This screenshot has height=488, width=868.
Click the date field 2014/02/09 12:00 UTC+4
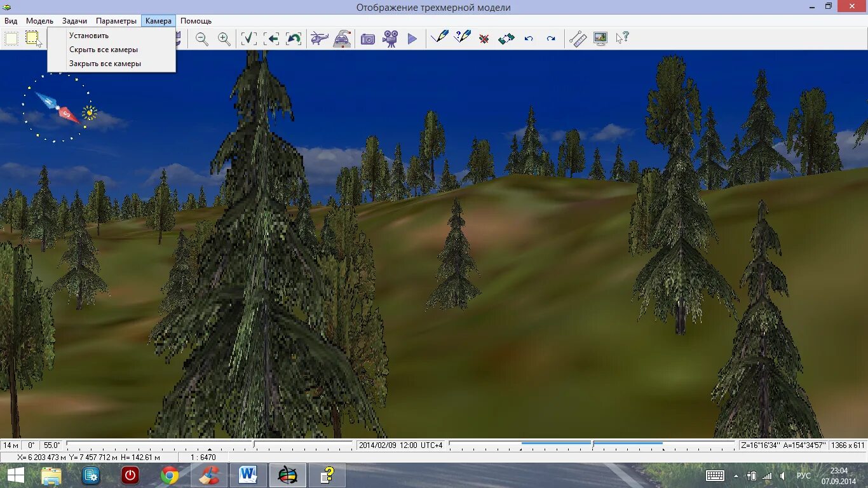400,445
